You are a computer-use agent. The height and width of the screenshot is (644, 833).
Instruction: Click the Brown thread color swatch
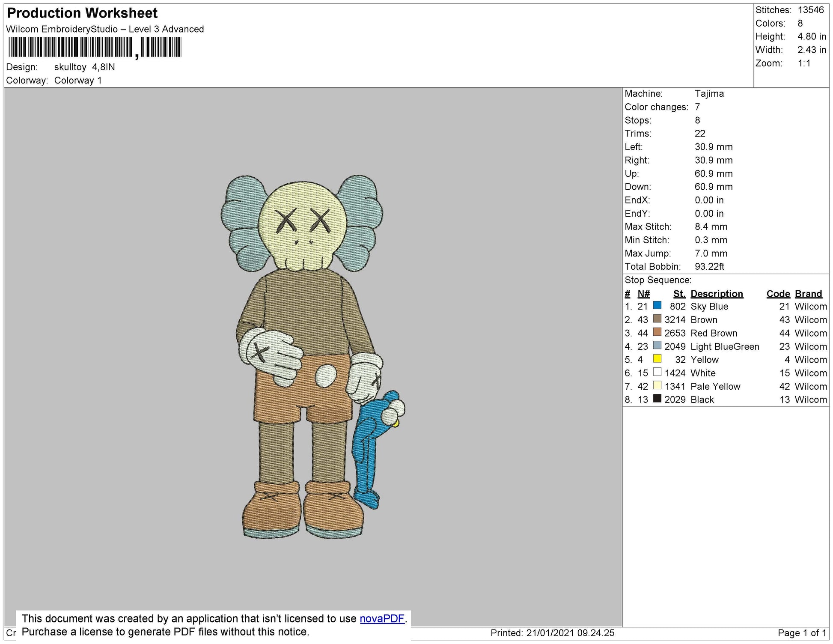pos(657,319)
